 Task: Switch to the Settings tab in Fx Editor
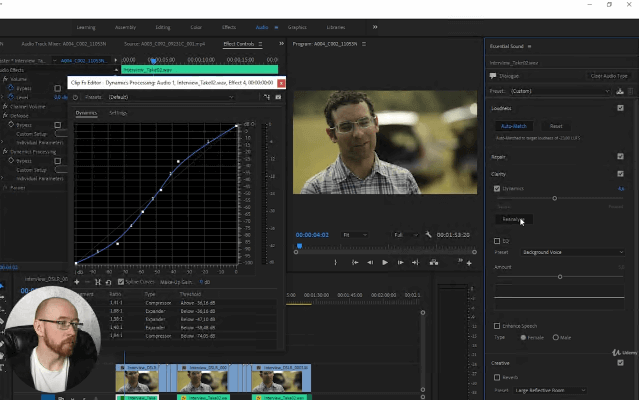pos(118,113)
